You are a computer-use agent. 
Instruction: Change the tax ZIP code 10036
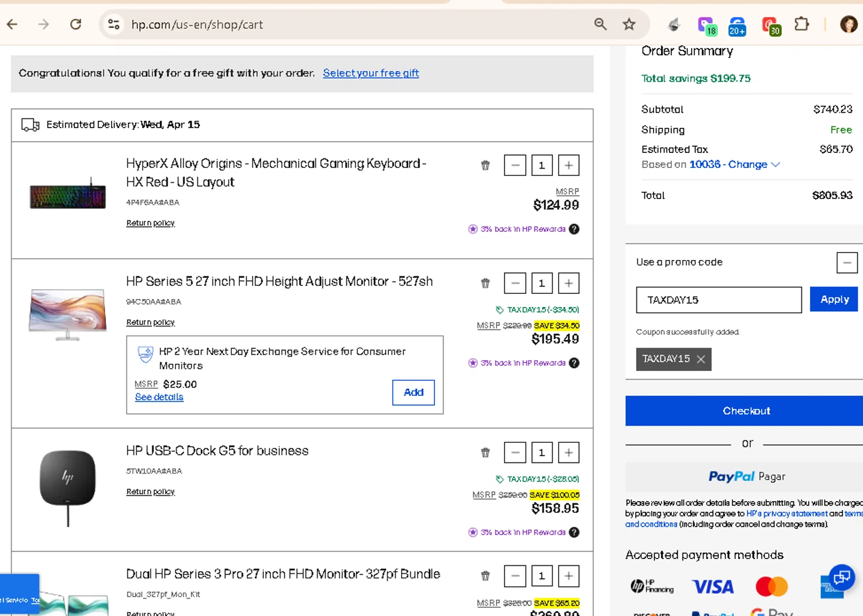(735, 164)
